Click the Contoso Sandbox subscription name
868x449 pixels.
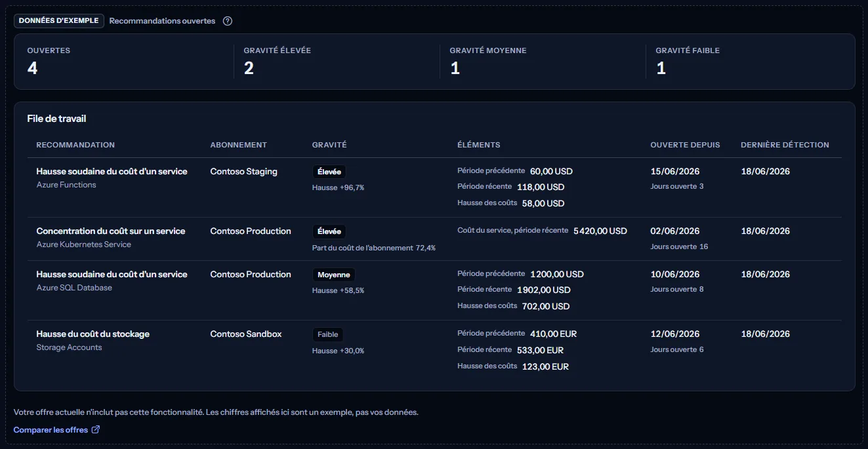[245, 334]
